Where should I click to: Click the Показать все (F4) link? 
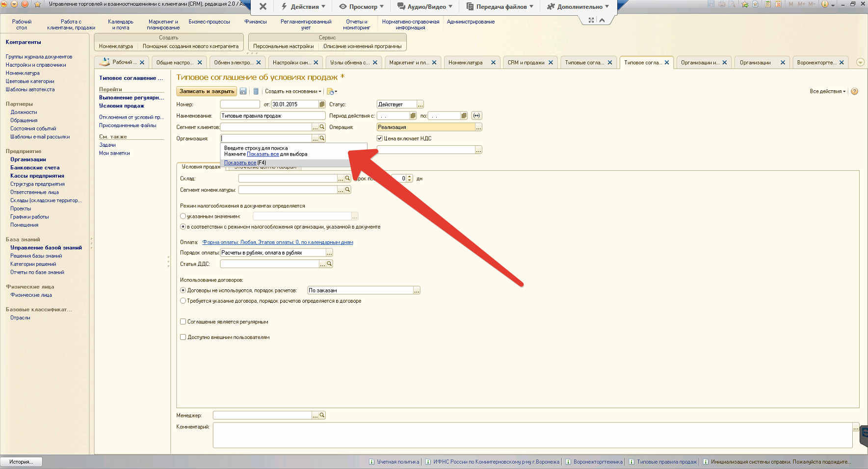point(240,163)
